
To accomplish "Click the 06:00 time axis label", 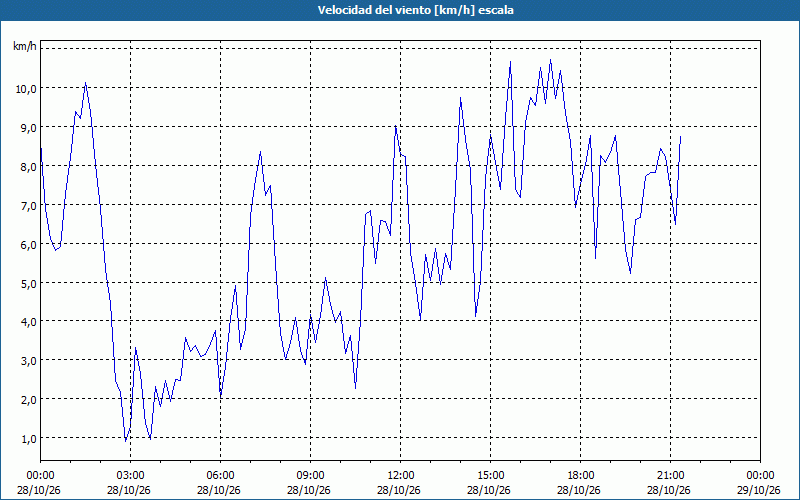I will coord(220,476).
